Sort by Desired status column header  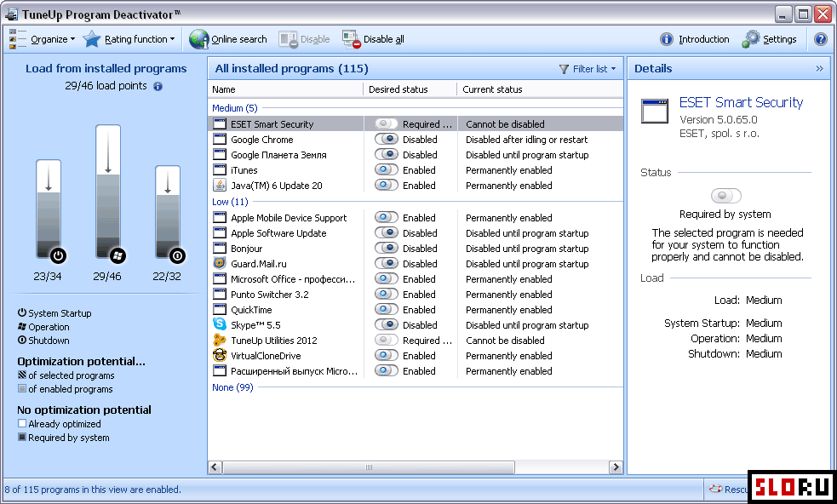tap(410, 89)
